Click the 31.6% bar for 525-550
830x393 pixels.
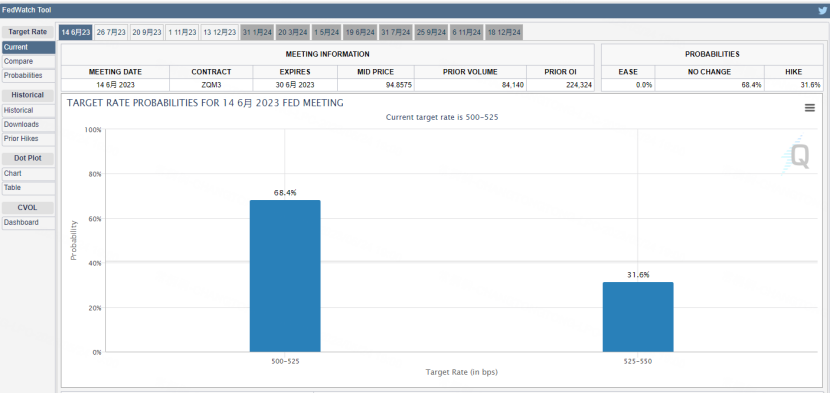(x=638, y=317)
